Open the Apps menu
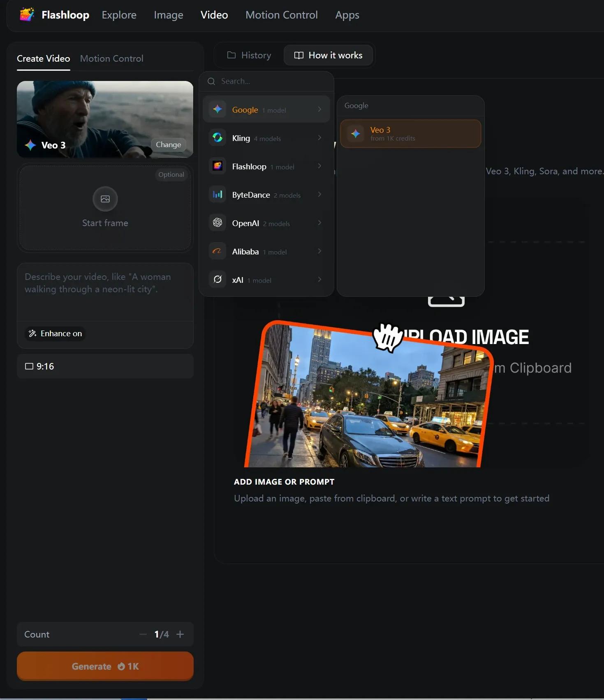 click(x=347, y=15)
